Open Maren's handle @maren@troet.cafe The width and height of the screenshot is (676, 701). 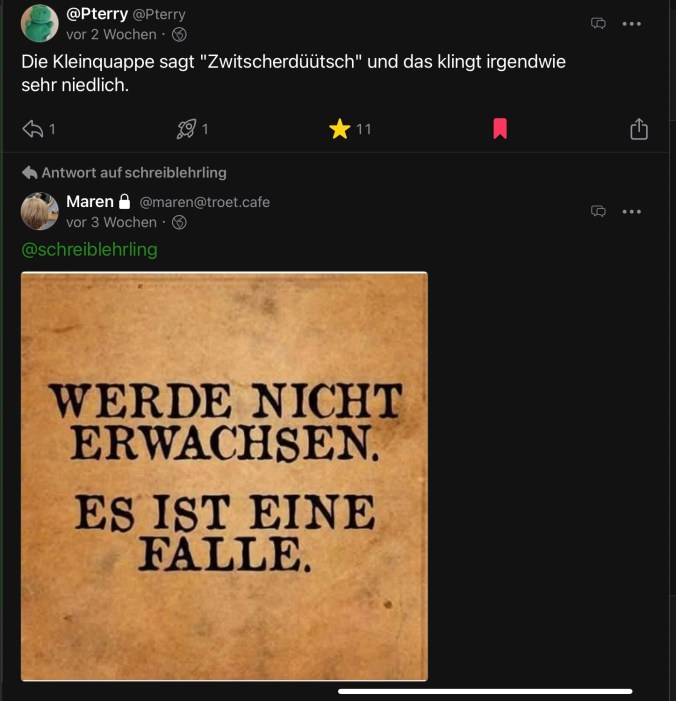click(205, 202)
